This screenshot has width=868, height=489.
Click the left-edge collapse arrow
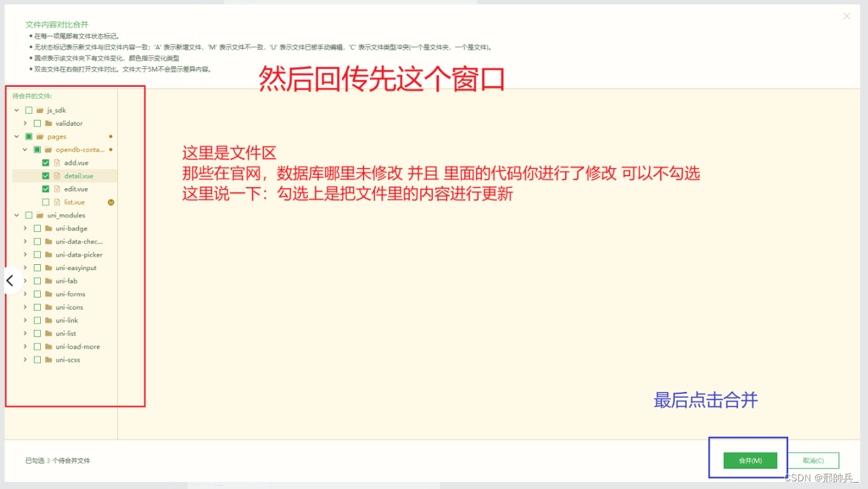point(9,280)
